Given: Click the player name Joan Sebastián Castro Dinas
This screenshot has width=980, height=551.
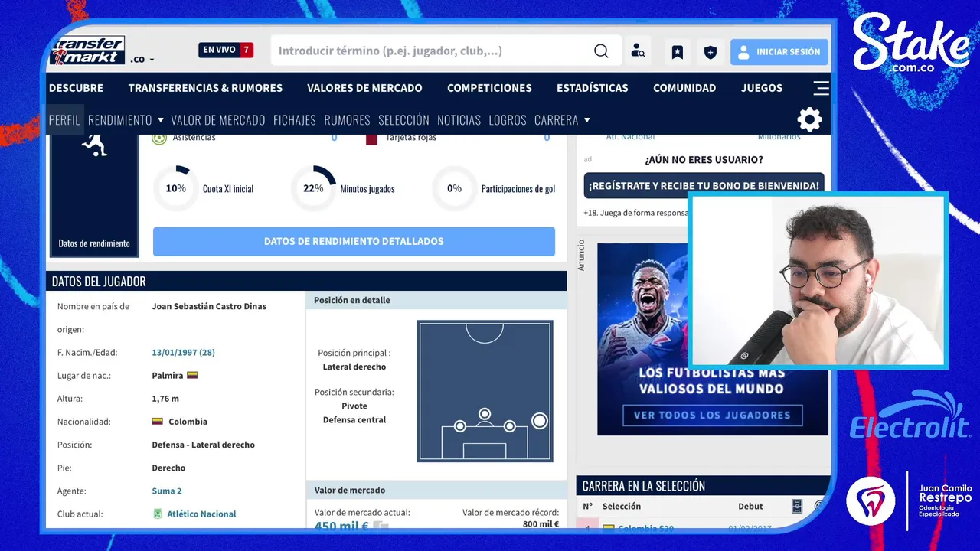Looking at the screenshot, I should [209, 307].
